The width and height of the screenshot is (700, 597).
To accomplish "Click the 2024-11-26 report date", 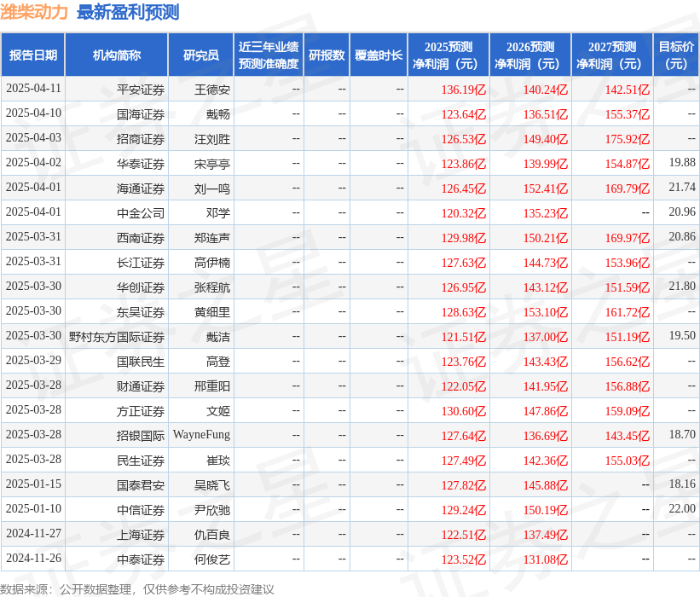I will pyautogui.click(x=35, y=559).
